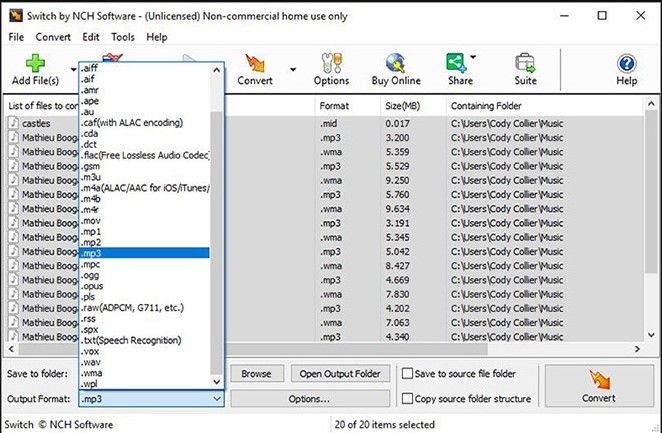This screenshot has width=662, height=433.
Task: Select highlighted .mp3 format option
Action: click(144, 253)
